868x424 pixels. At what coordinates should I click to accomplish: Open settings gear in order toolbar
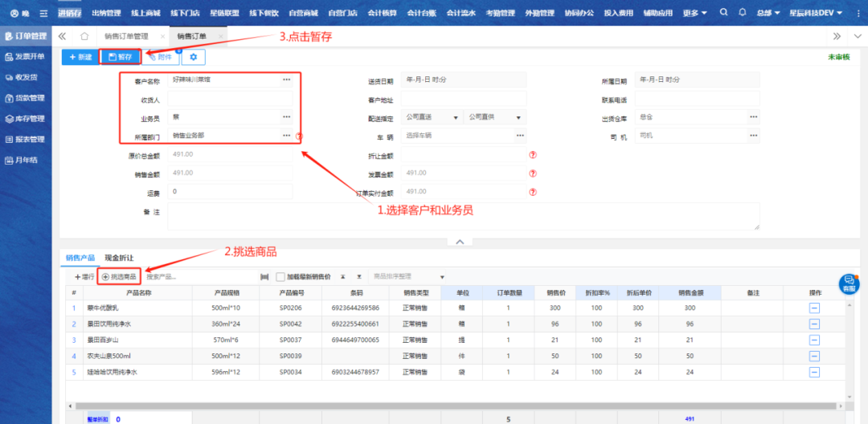click(x=193, y=57)
